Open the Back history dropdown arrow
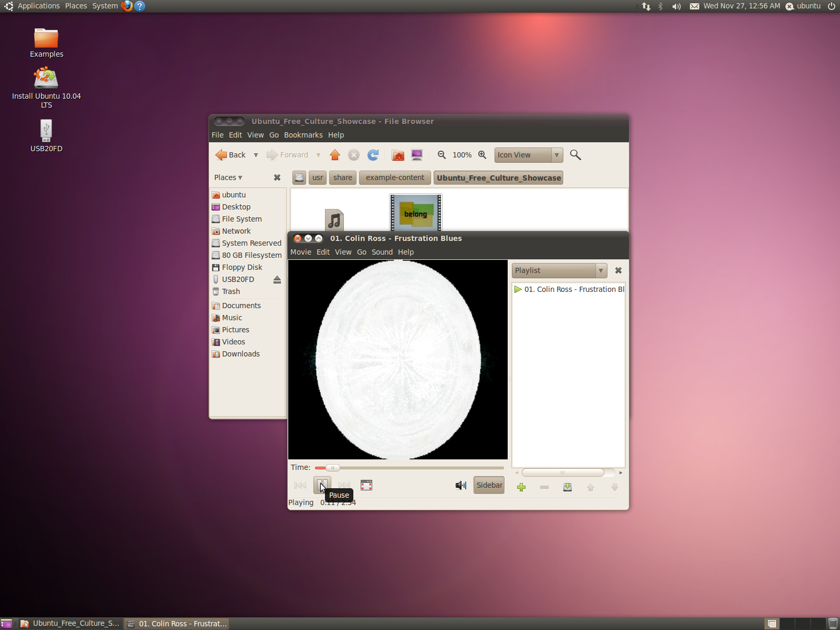This screenshot has width=840, height=630. click(256, 155)
